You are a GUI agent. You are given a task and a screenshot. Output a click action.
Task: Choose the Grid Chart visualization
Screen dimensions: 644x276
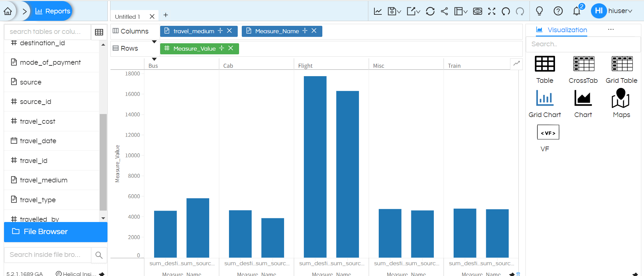coord(545,104)
